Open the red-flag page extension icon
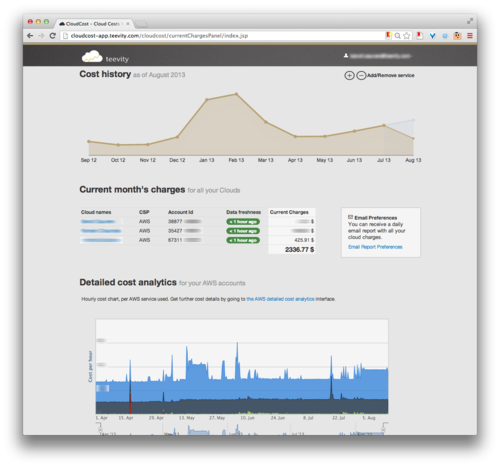Screen dimensions: 500x467 click(x=420, y=36)
